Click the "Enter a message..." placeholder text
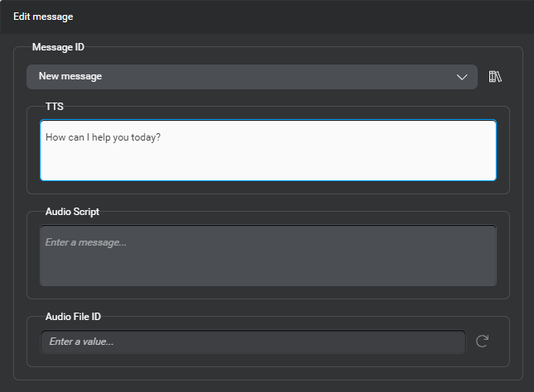Screen dimensions: 534x392 tap(85, 242)
